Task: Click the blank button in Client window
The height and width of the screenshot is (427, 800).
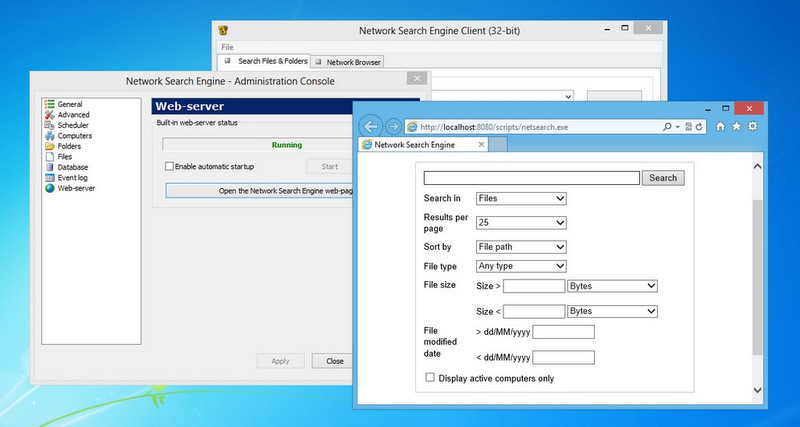Action: 614,96
